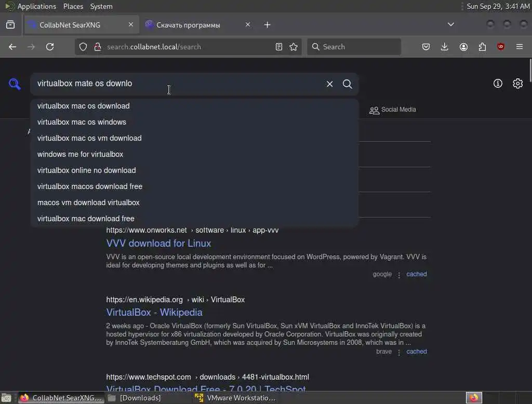
Task: Open the 'VirtualBox - Wikipedia' result
Action: tap(154, 312)
